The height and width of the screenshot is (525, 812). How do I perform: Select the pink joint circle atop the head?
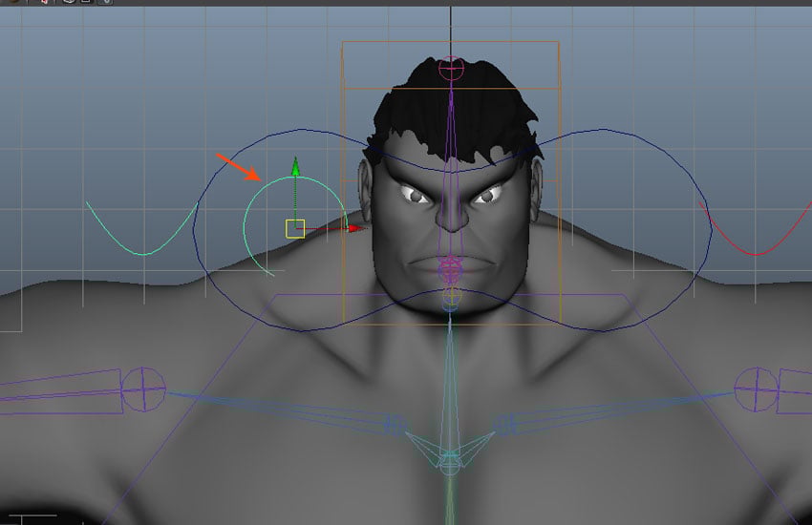(x=451, y=69)
